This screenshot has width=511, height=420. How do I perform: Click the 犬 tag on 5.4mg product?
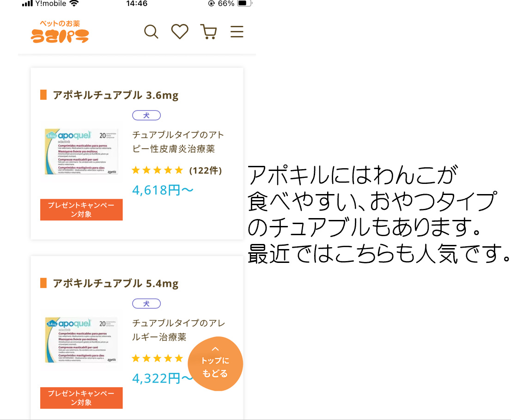click(x=146, y=304)
